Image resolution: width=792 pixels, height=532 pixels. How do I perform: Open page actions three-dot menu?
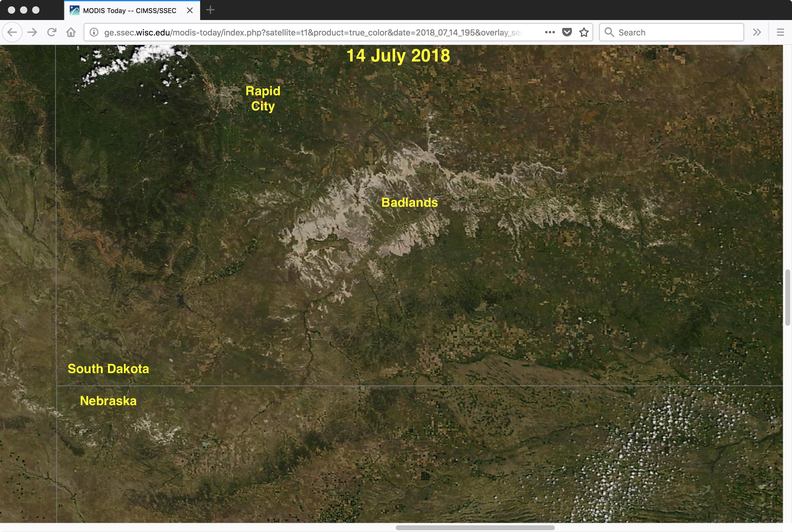[550, 32]
